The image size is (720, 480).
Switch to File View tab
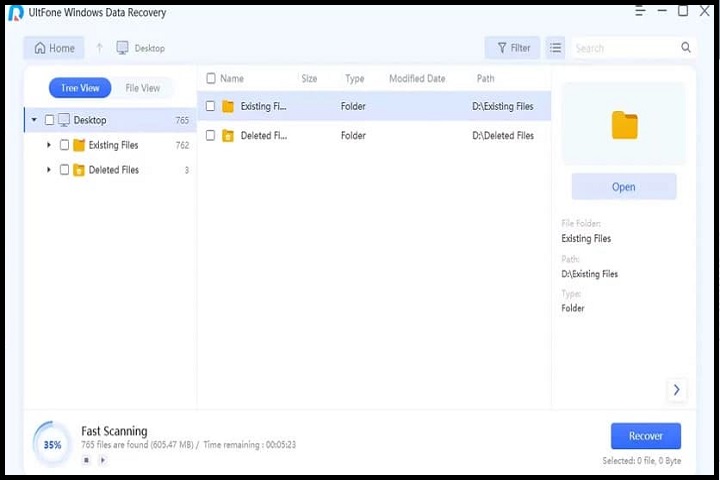[x=142, y=88]
